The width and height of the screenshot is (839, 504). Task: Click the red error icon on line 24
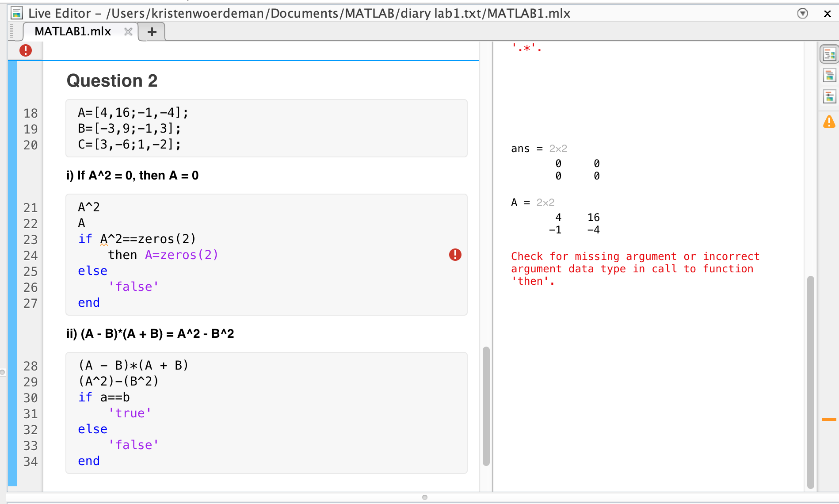pyautogui.click(x=455, y=255)
